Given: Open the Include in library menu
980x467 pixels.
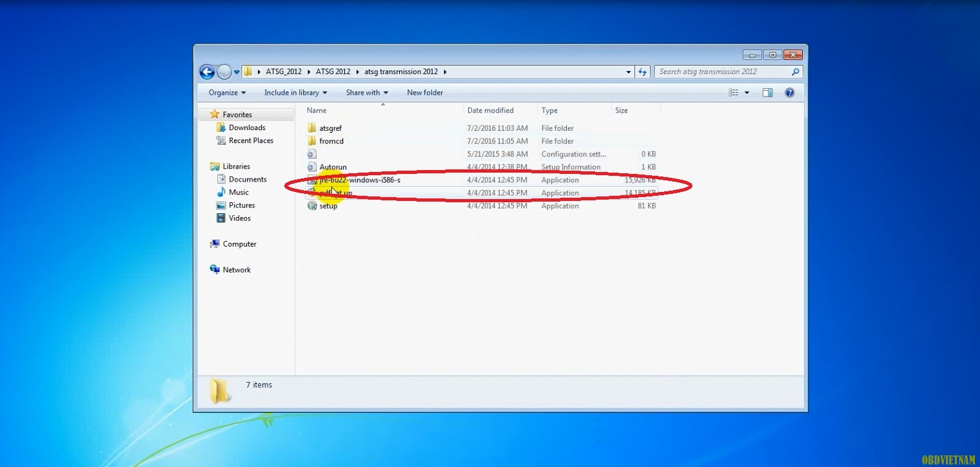Looking at the screenshot, I should (x=295, y=93).
